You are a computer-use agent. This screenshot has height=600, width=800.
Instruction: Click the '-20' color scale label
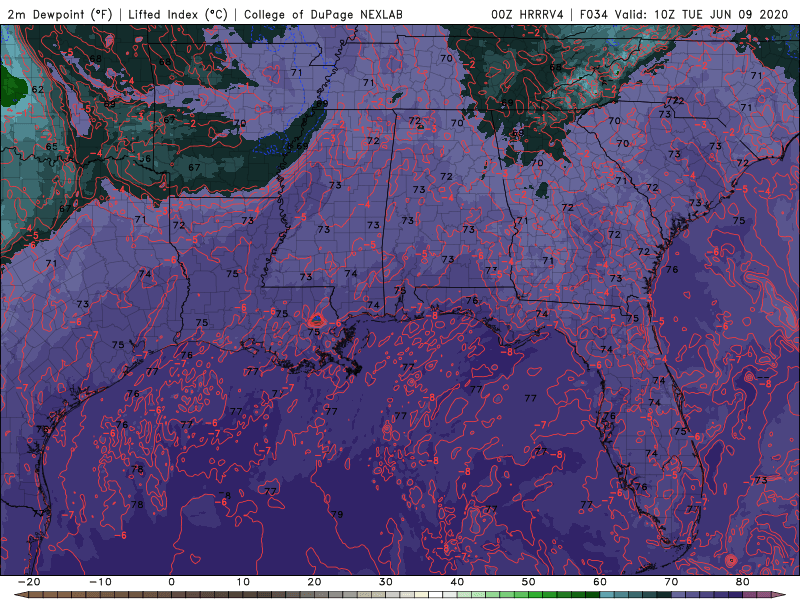(x=29, y=582)
